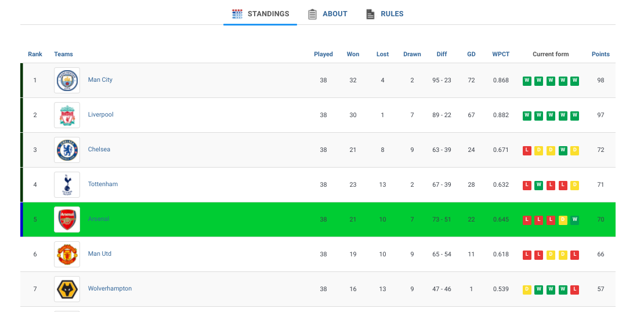Click the Man City club crest
Screen dimensions: 644x312
(x=67, y=80)
